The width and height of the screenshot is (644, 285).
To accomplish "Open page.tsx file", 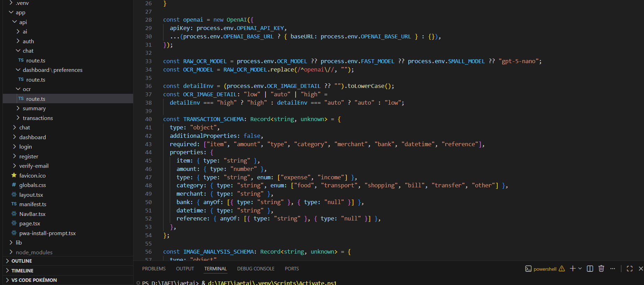I will pos(68,224).
